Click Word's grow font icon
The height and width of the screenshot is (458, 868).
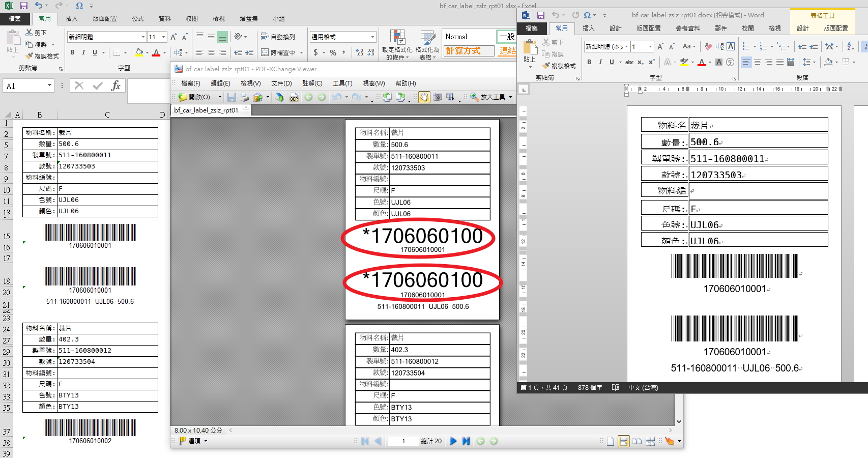click(x=660, y=46)
